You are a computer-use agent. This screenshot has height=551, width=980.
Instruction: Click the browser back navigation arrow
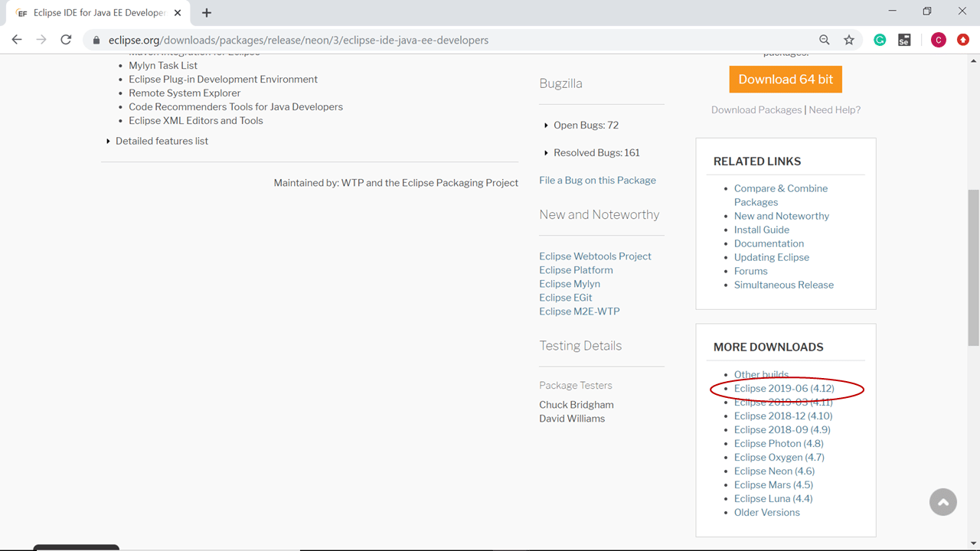[x=16, y=40]
